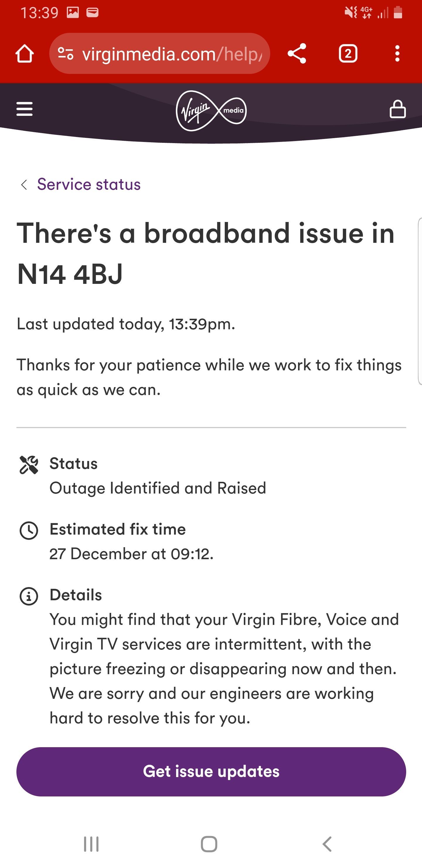The width and height of the screenshot is (422, 868).
Task: Tap the side edge panel handle
Action: pos(420,301)
